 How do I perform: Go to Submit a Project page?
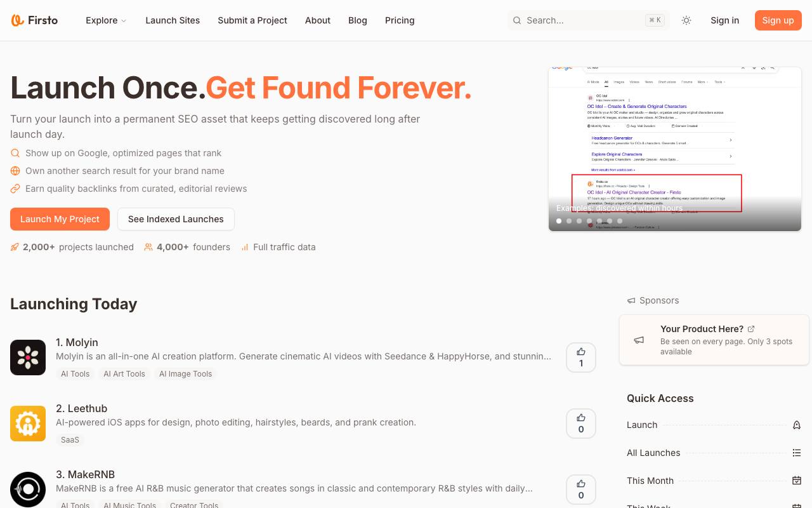(252, 20)
